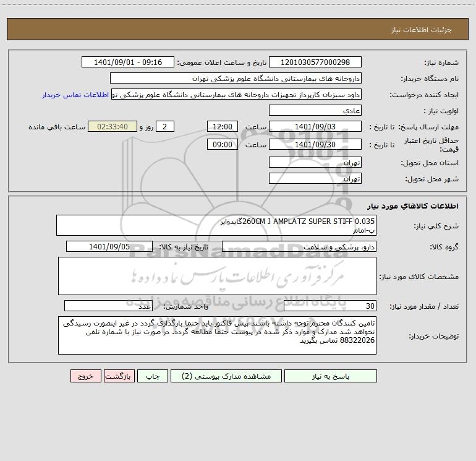Click label 'ایجاد کننده درخواست:'
476x461 pixels.
coord(424,95)
